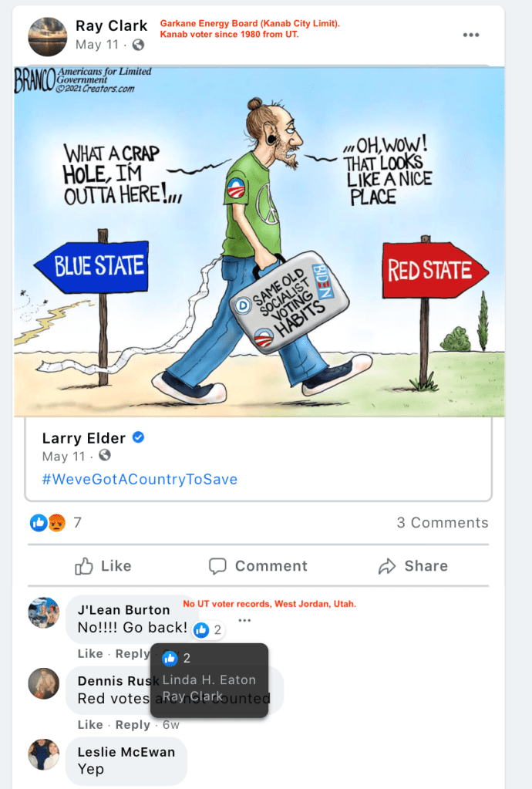Select Linda H. Eaton in likes tooltip
Screen dimensions: 532x789
pos(209,679)
